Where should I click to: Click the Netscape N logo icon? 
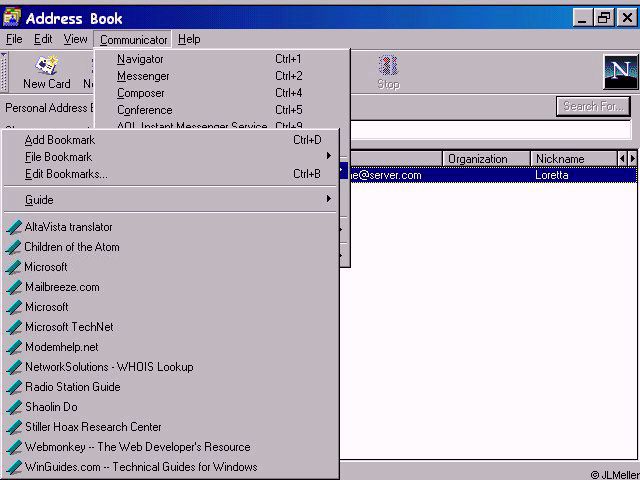click(620, 72)
